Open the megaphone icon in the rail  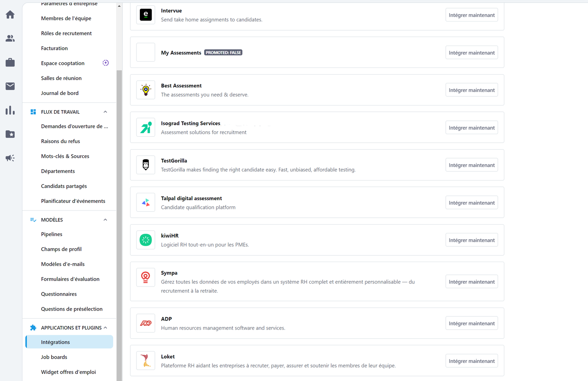10,158
